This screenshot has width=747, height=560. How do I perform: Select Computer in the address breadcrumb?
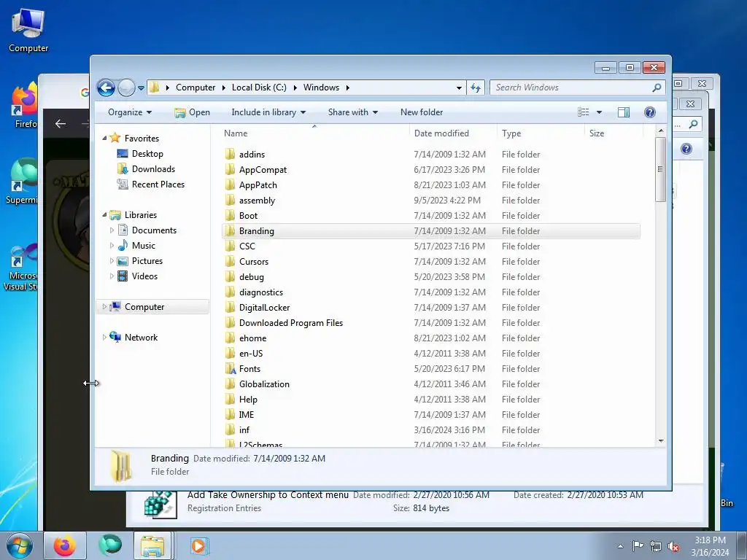pos(196,87)
